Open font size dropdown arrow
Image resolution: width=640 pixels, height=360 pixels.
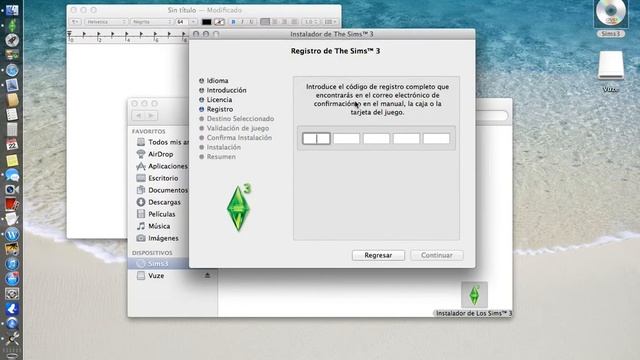click(x=193, y=22)
